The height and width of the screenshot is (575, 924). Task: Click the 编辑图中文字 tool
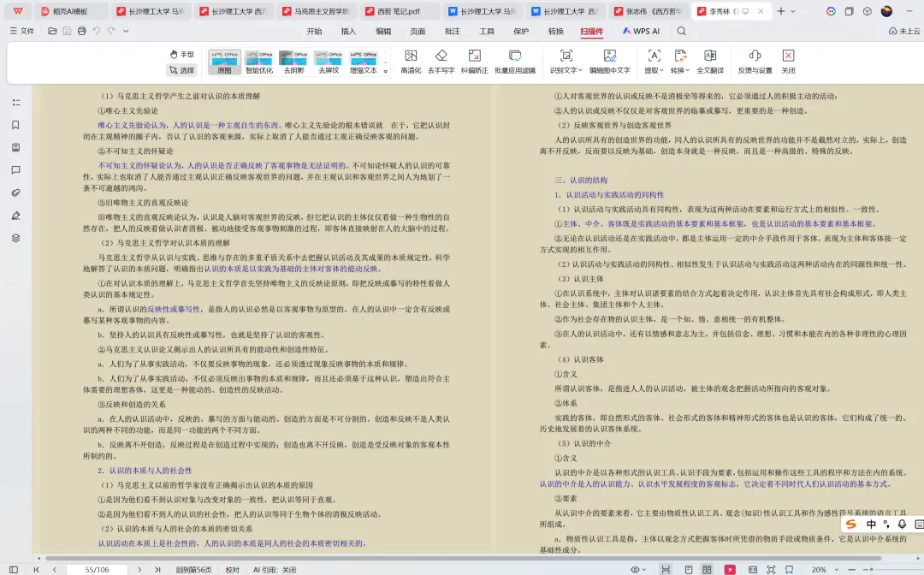click(x=610, y=62)
